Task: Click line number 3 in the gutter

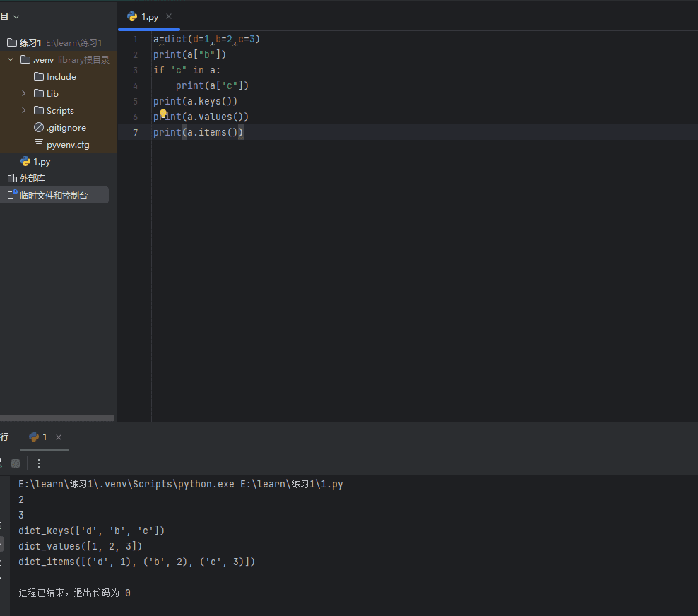Action: tap(135, 70)
